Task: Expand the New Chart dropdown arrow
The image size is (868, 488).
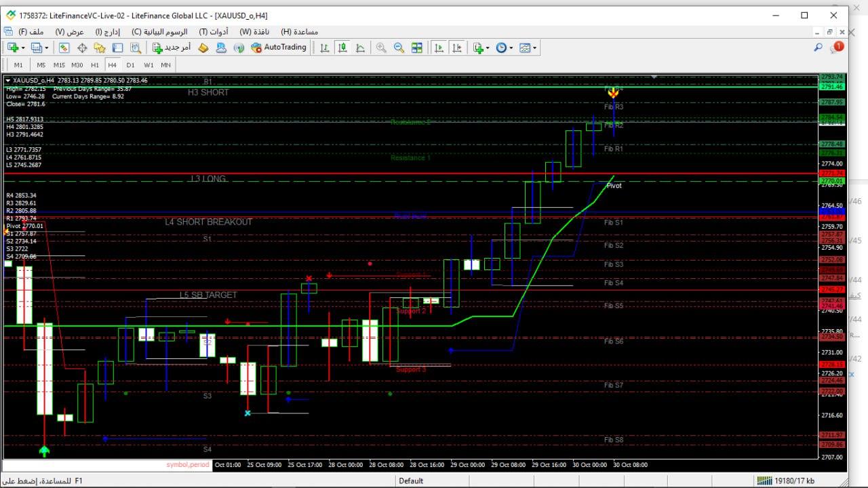Action: [23, 48]
